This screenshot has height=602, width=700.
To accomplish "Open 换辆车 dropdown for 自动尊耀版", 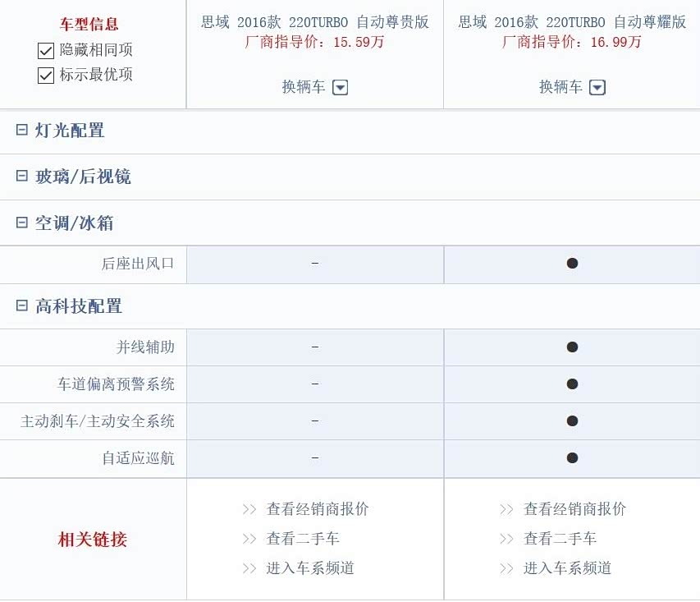I will (597, 88).
